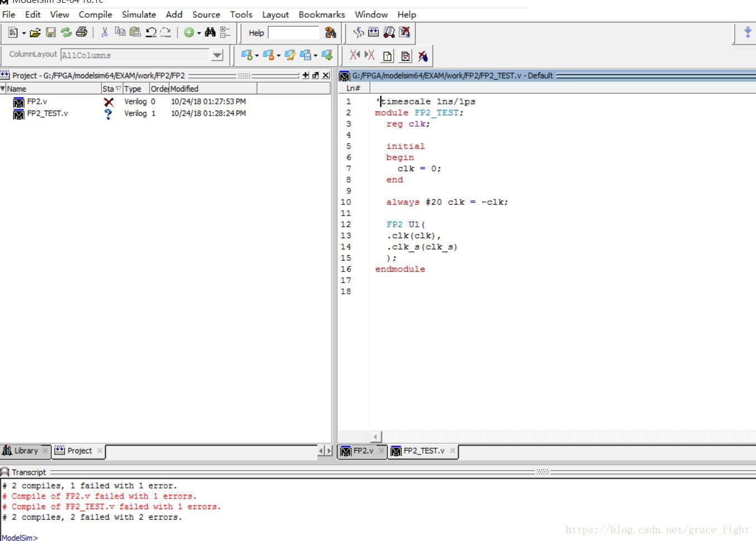
Task: Open the Bookmarks menu
Action: (x=321, y=15)
